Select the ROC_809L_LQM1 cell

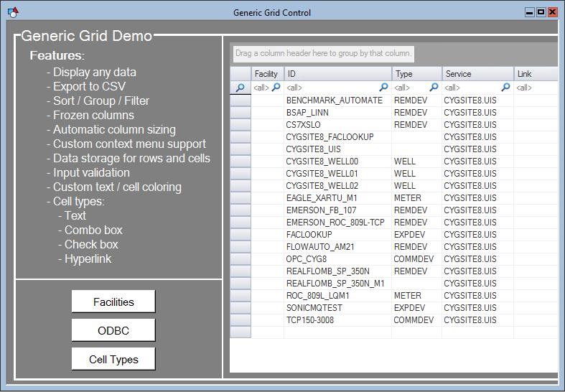tap(337, 296)
